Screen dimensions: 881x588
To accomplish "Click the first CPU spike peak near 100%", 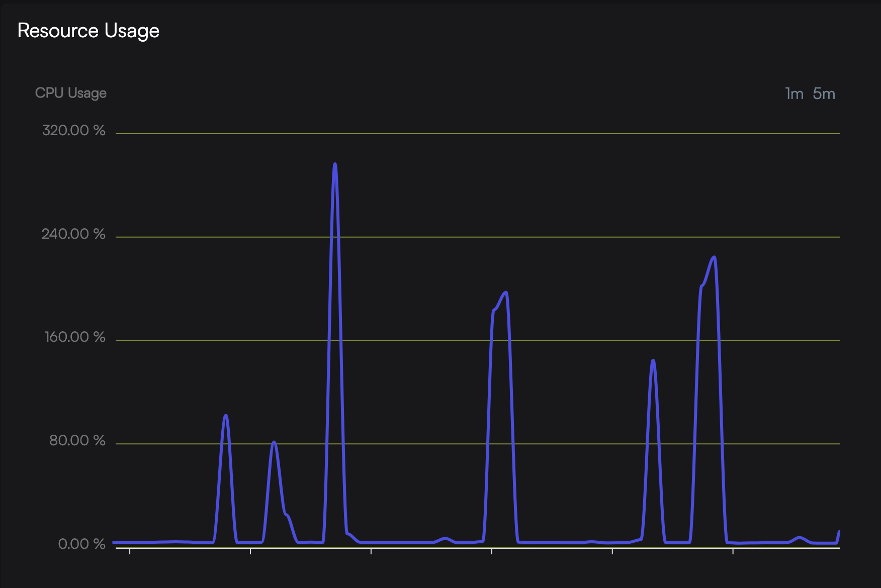I will click(x=226, y=416).
